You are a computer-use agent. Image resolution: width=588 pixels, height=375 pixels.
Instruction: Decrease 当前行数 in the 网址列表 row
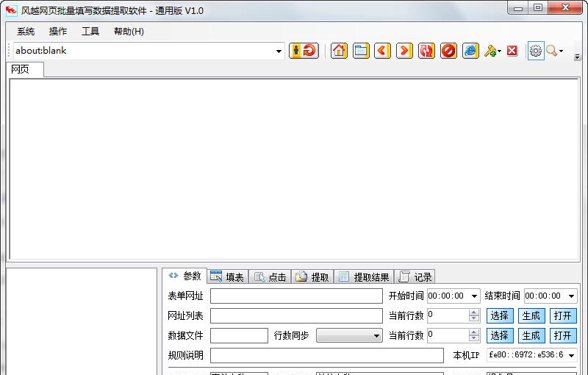474,319
